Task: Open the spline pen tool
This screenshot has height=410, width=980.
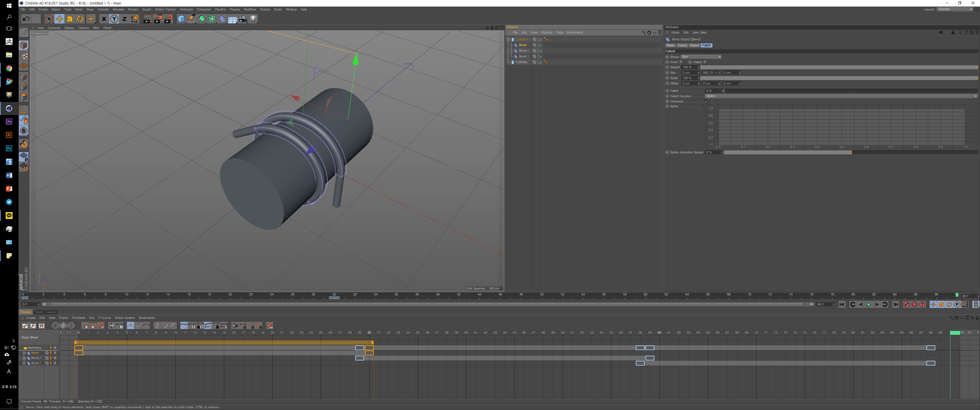Action: point(192,19)
